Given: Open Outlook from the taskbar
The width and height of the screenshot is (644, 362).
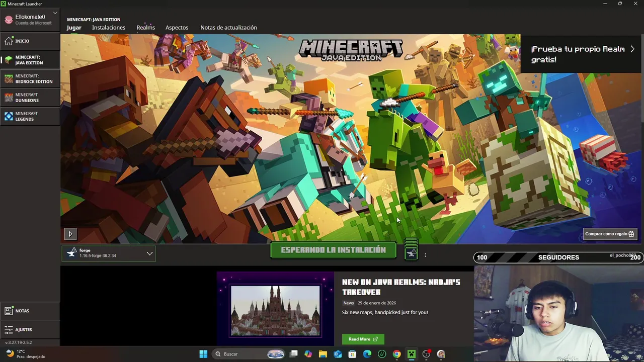Looking at the screenshot, I should pyautogui.click(x=338, y=354).
